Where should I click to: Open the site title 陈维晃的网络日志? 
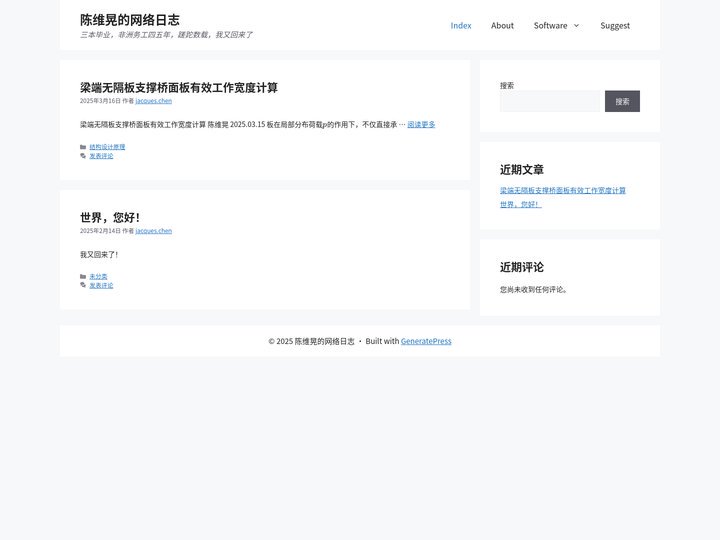(x=129, y=20)
